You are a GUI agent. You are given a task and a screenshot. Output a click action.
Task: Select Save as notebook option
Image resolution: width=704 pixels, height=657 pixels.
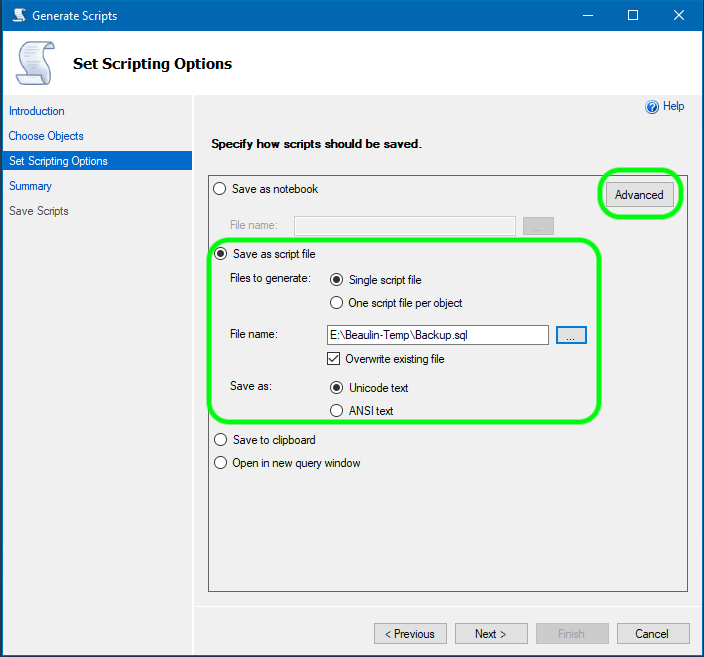point(220,189)
